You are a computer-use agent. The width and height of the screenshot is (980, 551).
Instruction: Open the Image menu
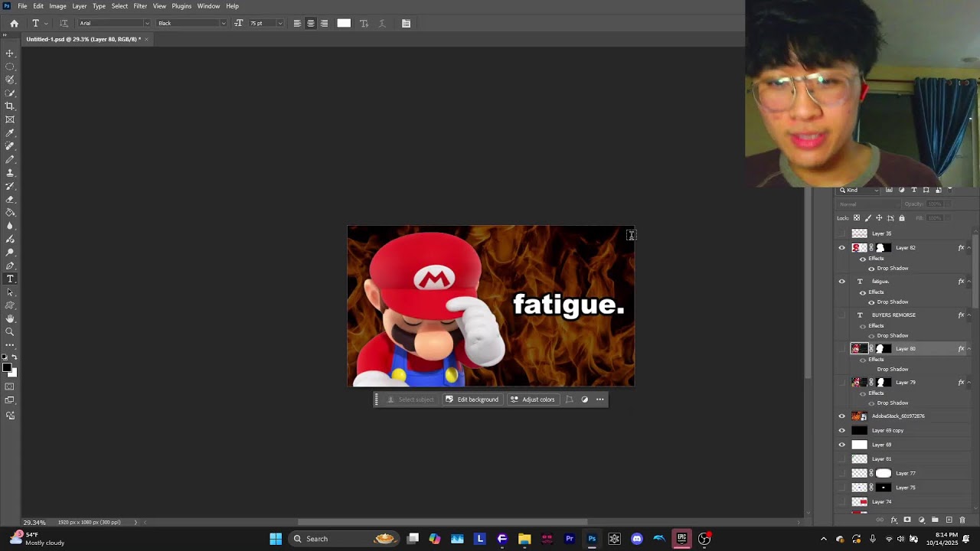click(57, 6)
